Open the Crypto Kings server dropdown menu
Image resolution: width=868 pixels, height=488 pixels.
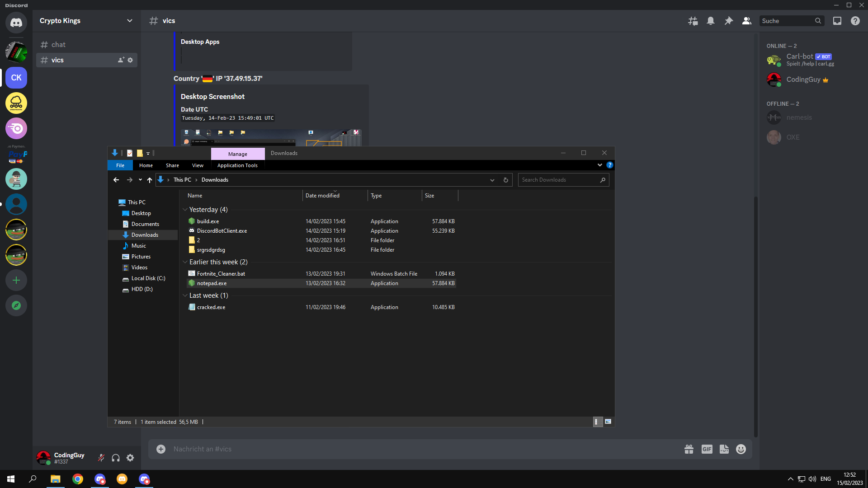coord(130,21)
